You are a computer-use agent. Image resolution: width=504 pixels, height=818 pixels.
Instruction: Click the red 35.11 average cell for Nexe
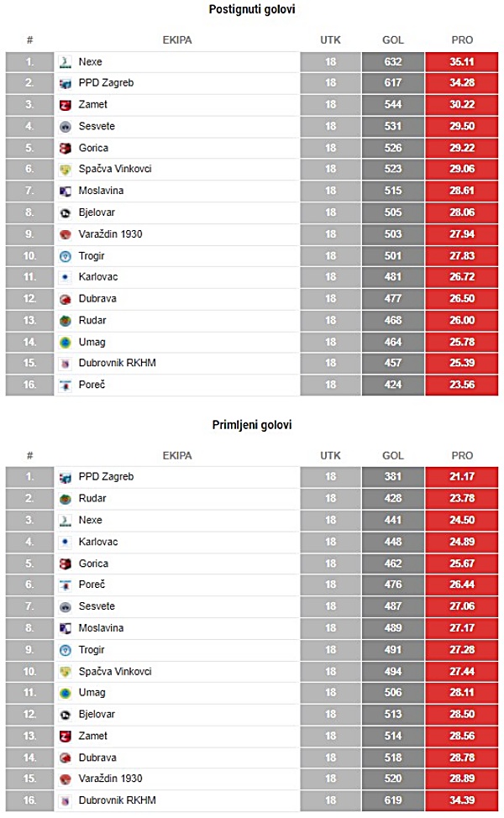click(462, 62)
